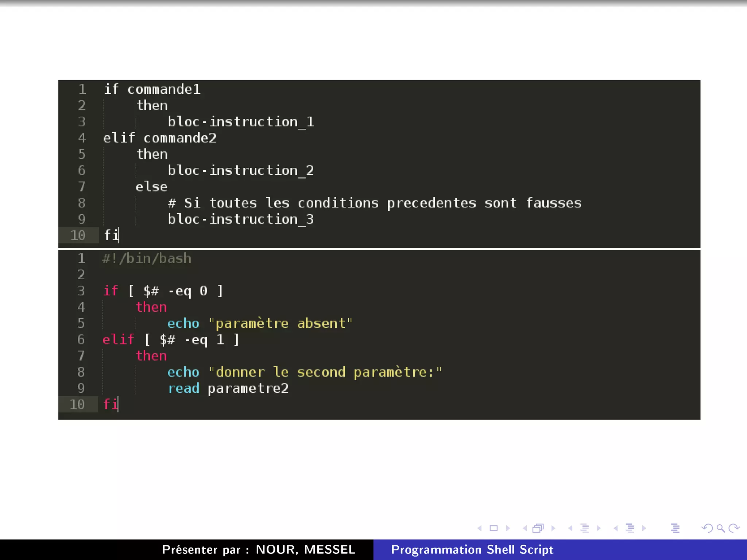Click white "then" on line 2 of top block
Image resolution: width=747 pixels, height=560 pixels.
(x=152, y=105)
